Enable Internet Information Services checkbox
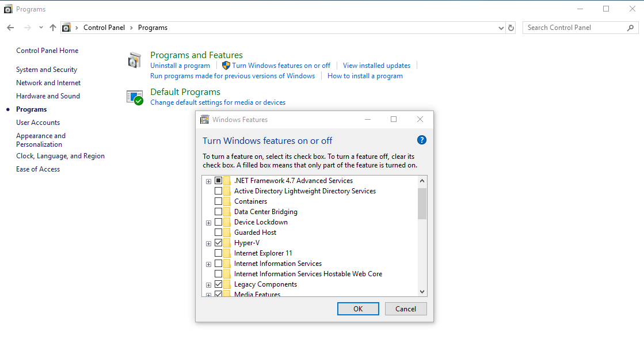This screenshot has width=644, height=362. (219, 264)
